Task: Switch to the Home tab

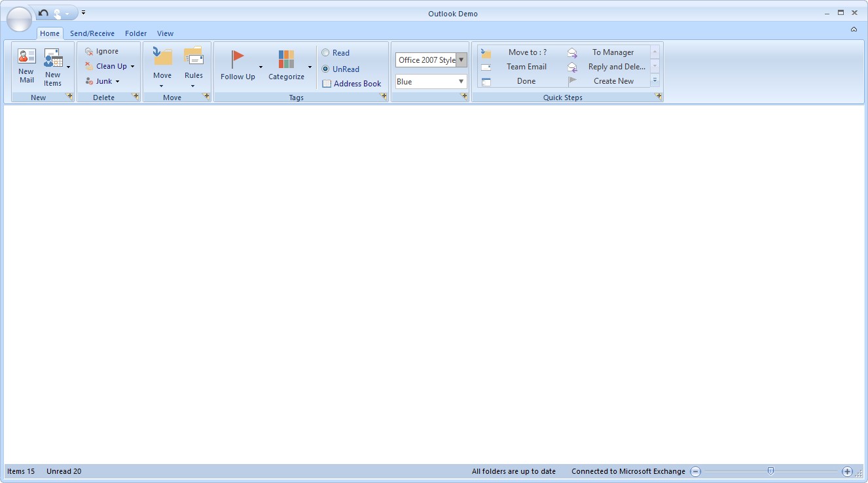Action: [x=50, y=33]
